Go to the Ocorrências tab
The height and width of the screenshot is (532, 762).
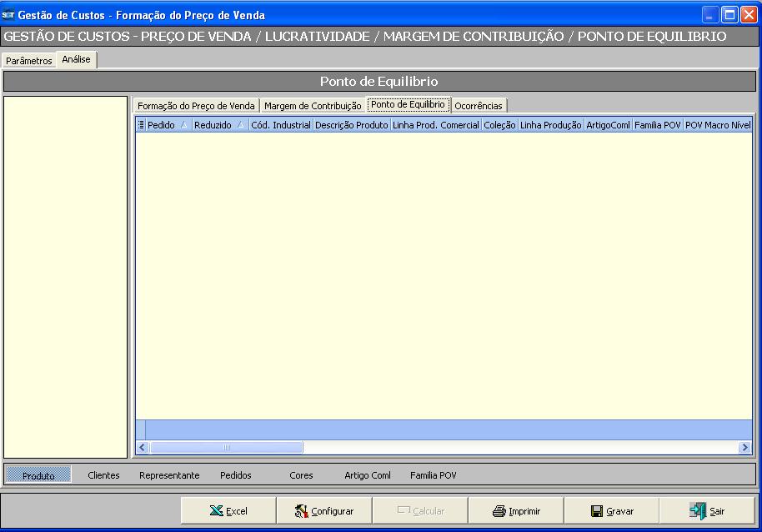click(x=478, y=106)
